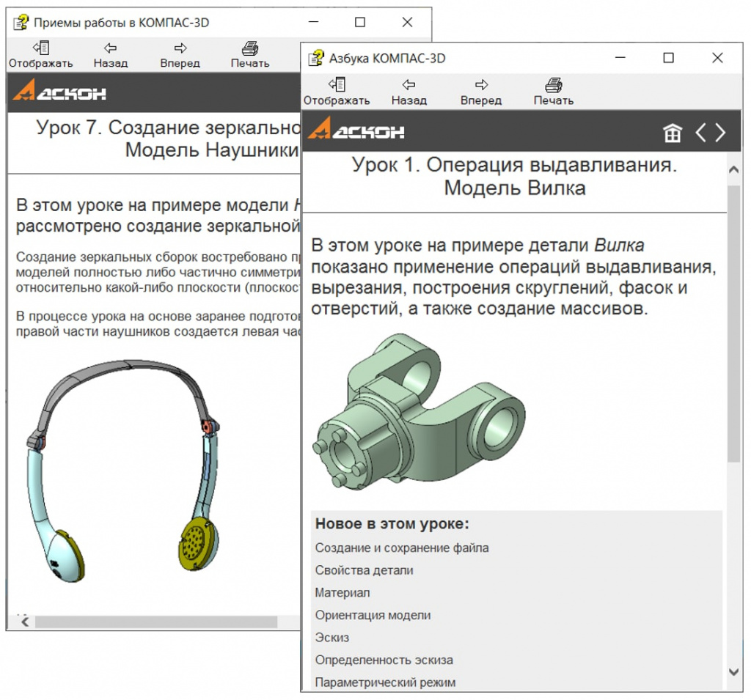Maximize the Азбука КОМПАС-3D window

click(668, 58)
